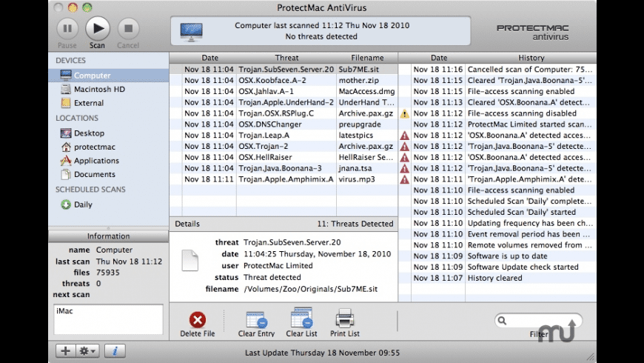Screen dimensions: 644x363
Task: Click the MacAccess.dmg filename cell
Action: pos(366,91)
